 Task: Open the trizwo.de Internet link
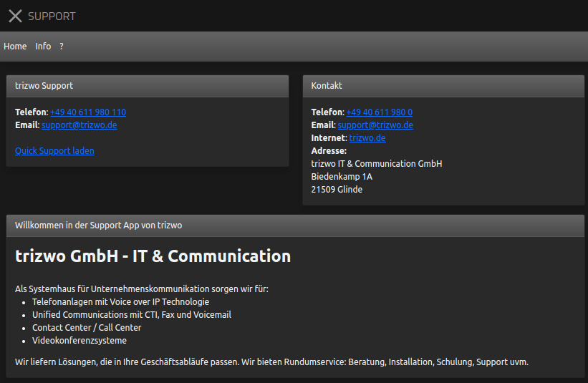coord(367,138)
